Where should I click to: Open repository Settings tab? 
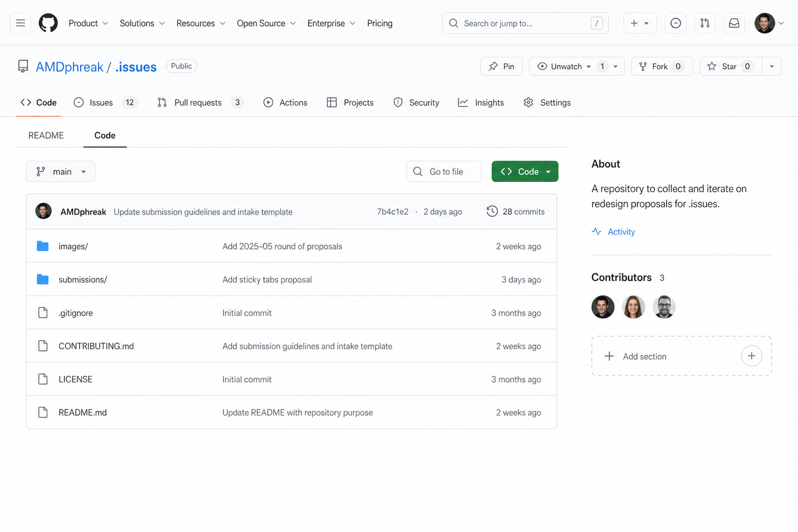pyautogui.click(x=547, y=102)
